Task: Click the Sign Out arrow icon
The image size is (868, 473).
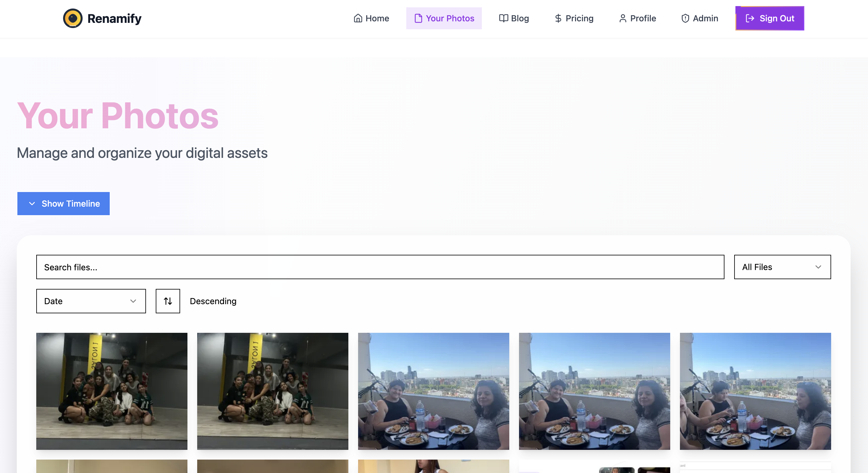Action: coord(750,18)
